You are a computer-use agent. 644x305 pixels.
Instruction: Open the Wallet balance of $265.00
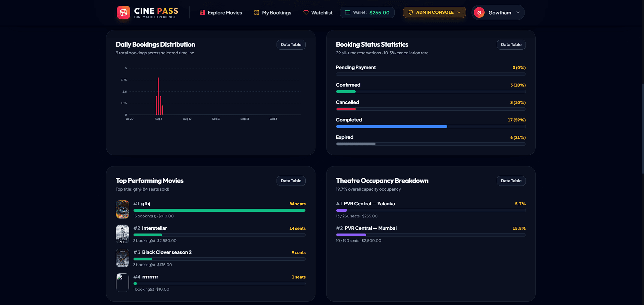tap(367, 12)
